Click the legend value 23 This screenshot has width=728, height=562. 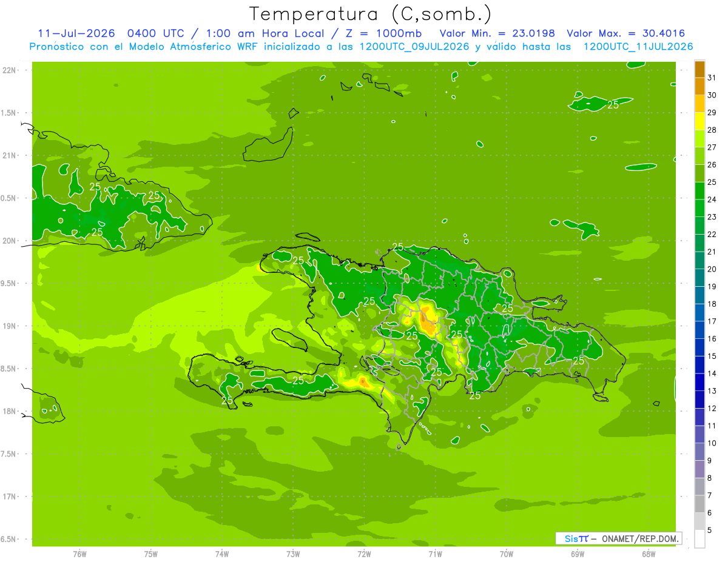tap(712, 216)
